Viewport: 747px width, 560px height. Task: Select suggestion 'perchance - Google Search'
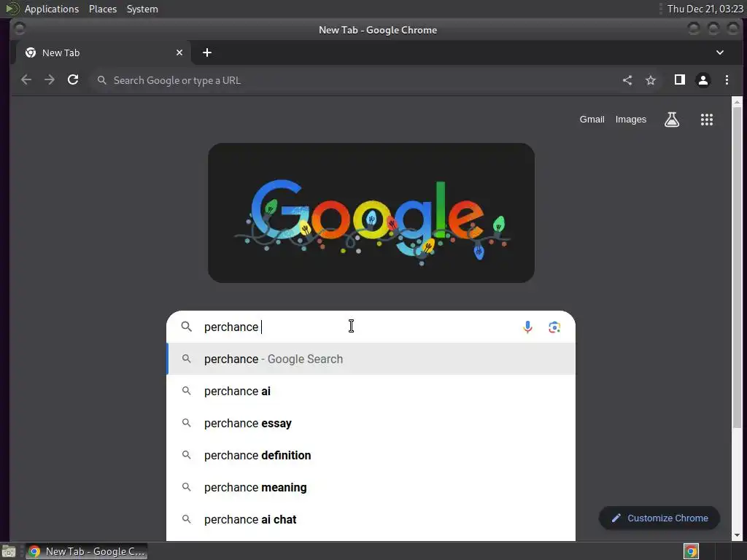[x=371, y=359]
